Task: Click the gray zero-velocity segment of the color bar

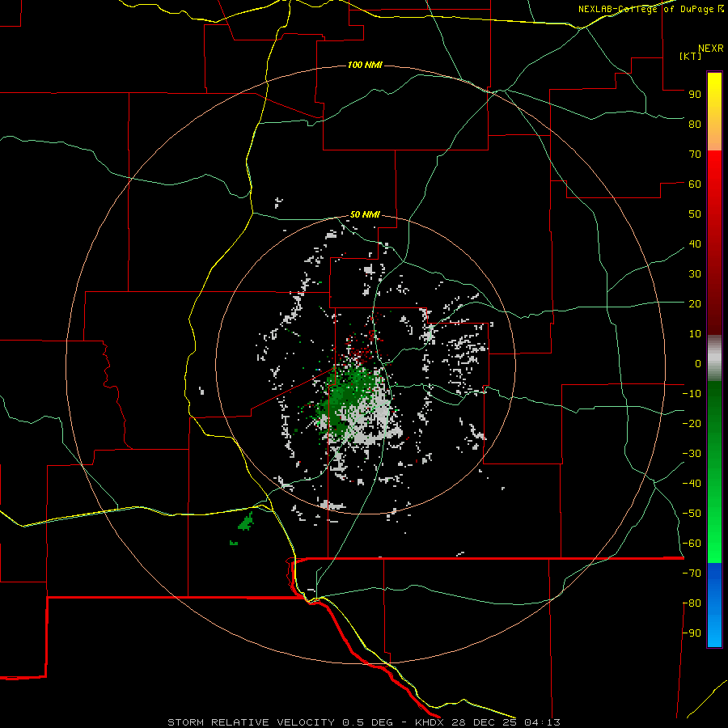Action: [x=714, y=358]
